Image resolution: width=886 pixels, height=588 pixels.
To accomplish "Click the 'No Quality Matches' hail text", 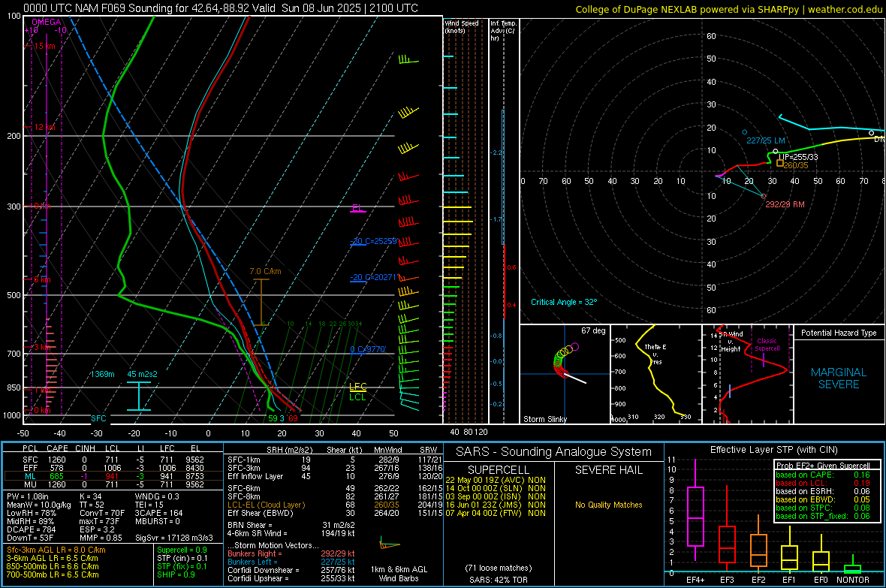I will (x=608, y=505).
